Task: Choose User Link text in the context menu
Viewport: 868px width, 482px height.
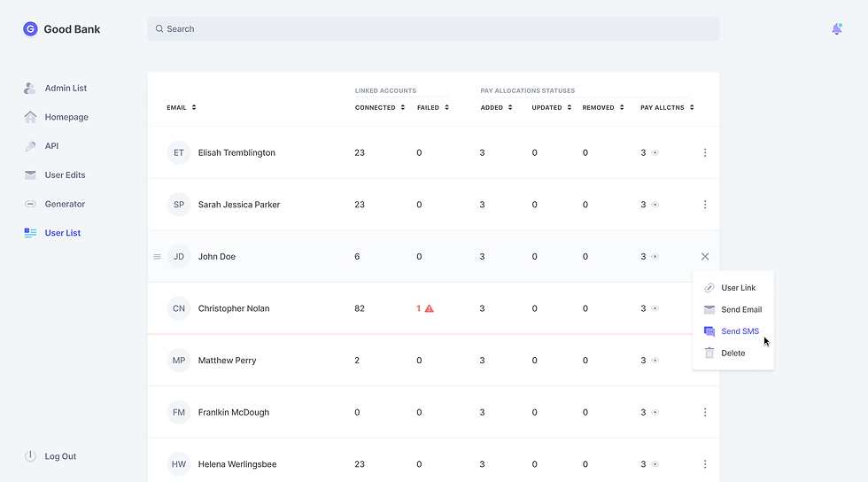Action: 739,288
